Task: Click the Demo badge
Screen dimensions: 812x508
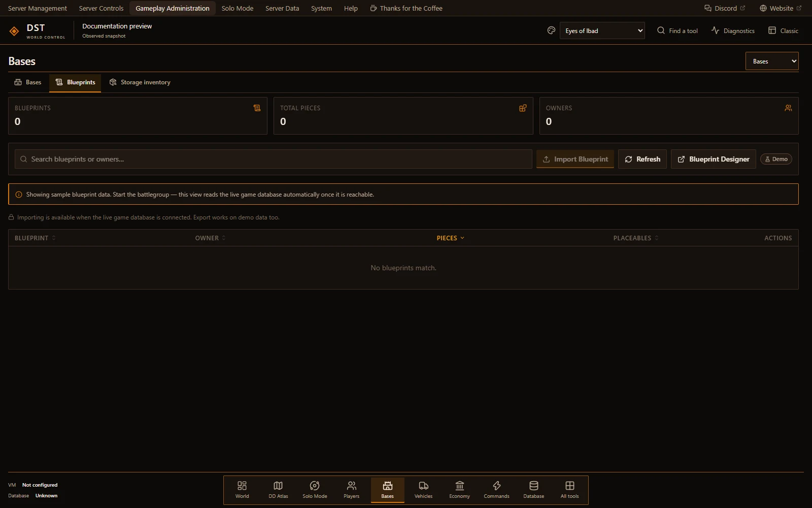Action: pyautogui.click(x=776, y=159)
